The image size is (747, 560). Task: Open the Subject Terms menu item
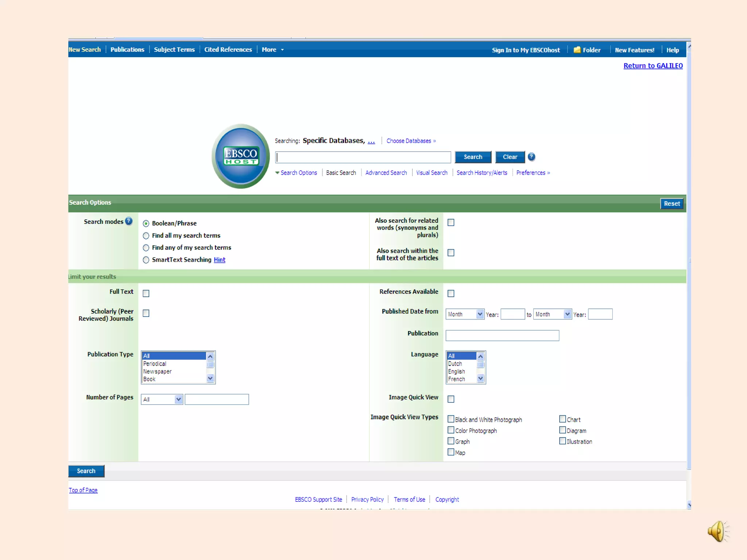click(174, 50)
